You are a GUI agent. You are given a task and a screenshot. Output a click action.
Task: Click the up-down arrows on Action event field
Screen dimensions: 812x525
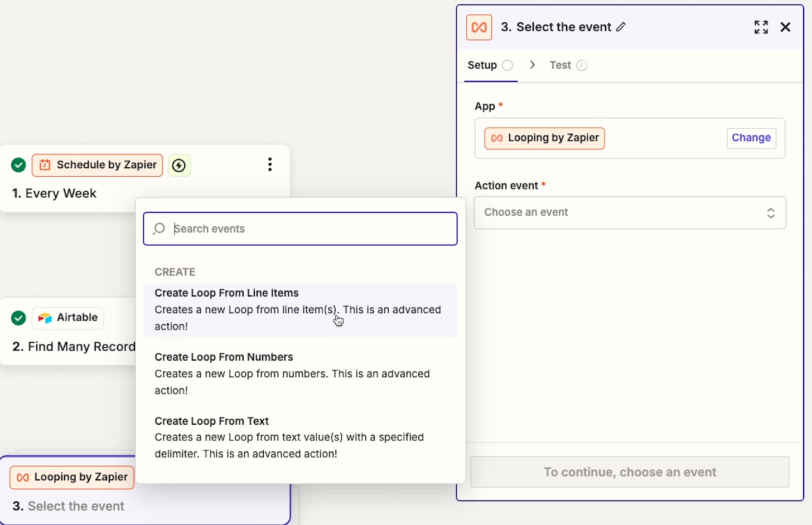(x=771, y=213)
